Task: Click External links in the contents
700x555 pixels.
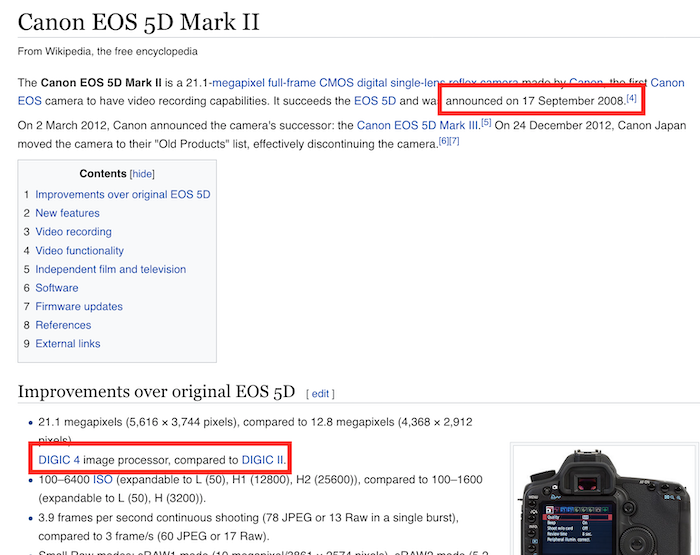Action: 67,344
